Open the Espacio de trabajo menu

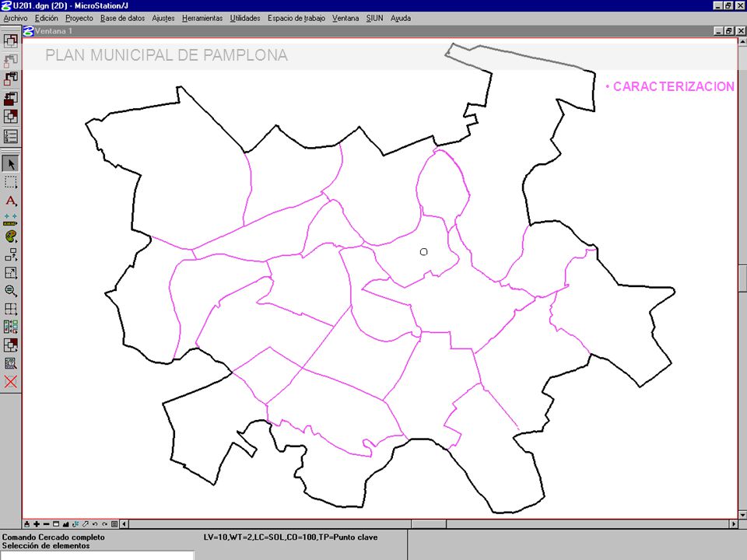tap(296, 18)
